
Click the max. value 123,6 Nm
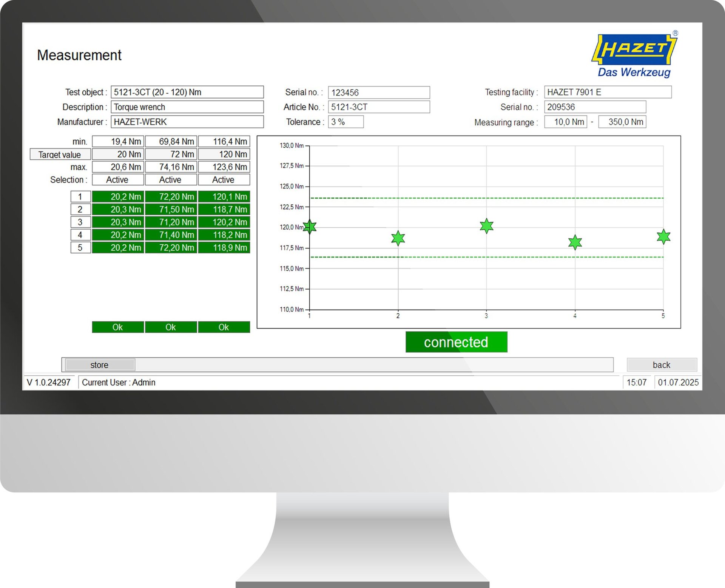coord(224,167)
